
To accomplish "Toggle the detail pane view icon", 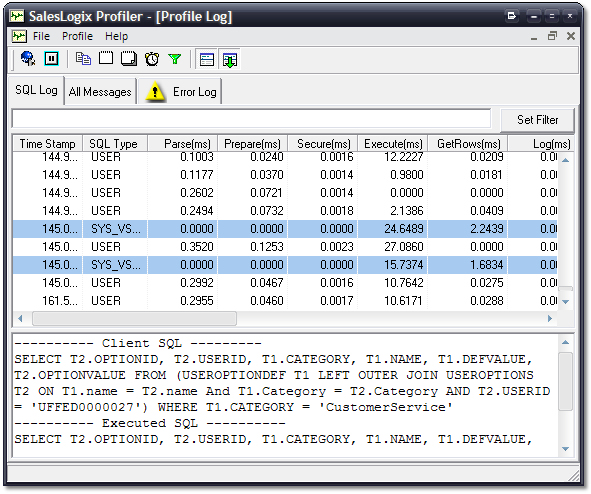I will [207, 60].
